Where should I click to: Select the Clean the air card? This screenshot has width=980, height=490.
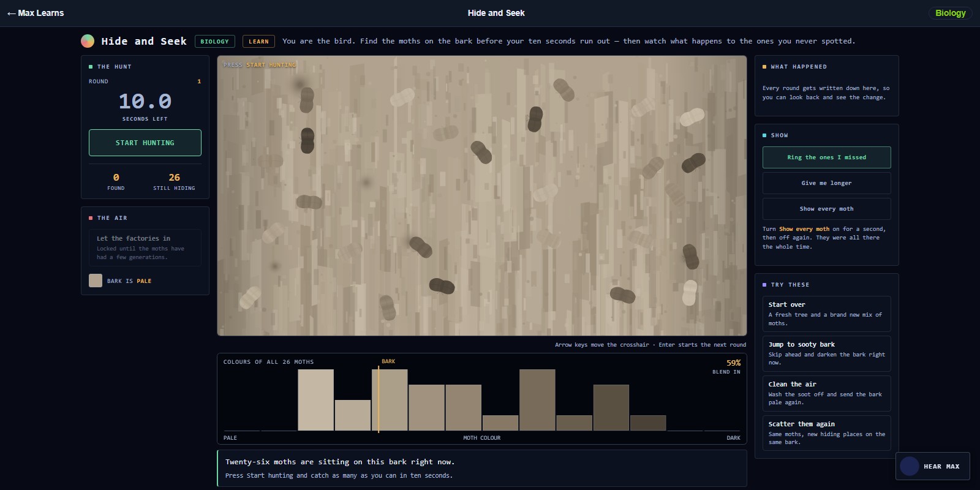pyautogui.click(x=826, y=393)
